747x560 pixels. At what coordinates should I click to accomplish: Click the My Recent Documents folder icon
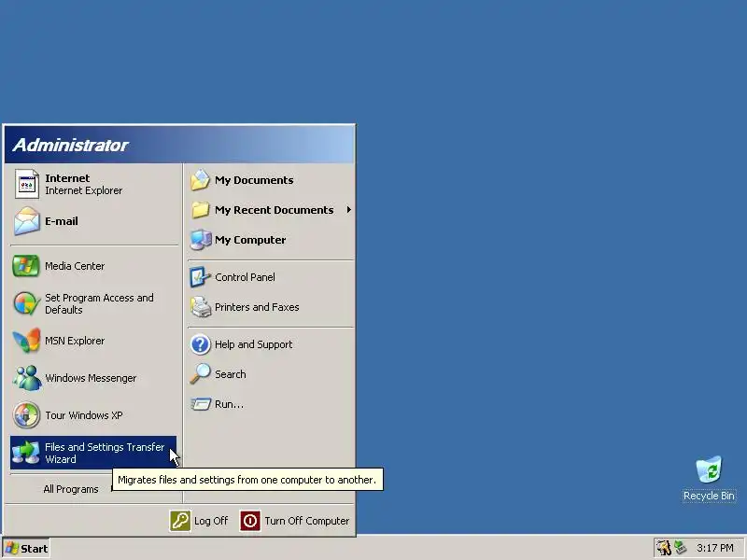pyautogui.click(x=200, y=210)
